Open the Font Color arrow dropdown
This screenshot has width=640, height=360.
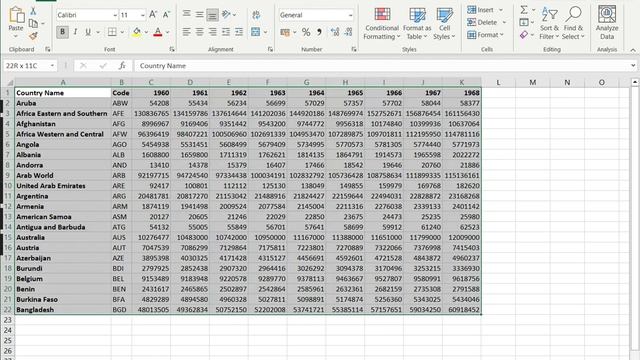point(167,32)
